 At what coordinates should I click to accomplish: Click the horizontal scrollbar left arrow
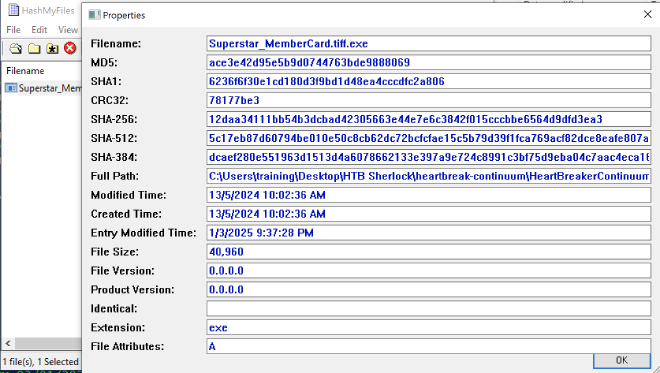point(8,343)
